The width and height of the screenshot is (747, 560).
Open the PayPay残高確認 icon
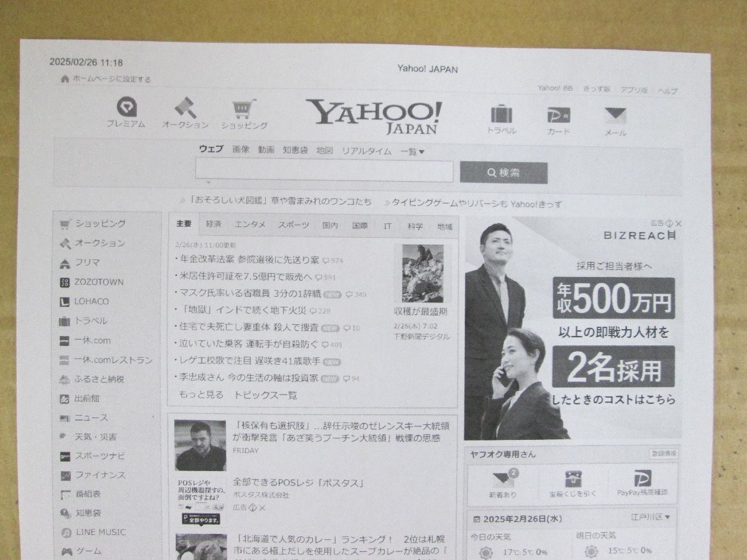[642, 478]
